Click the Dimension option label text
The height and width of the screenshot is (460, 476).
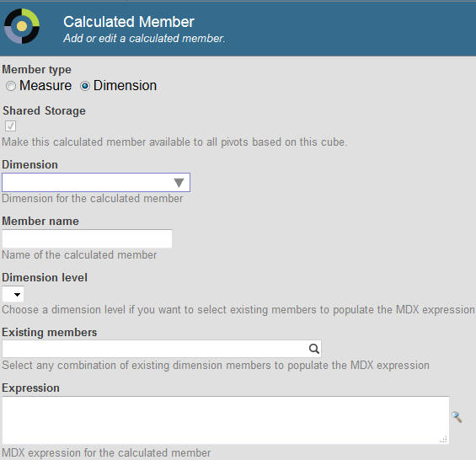point(125,86)
